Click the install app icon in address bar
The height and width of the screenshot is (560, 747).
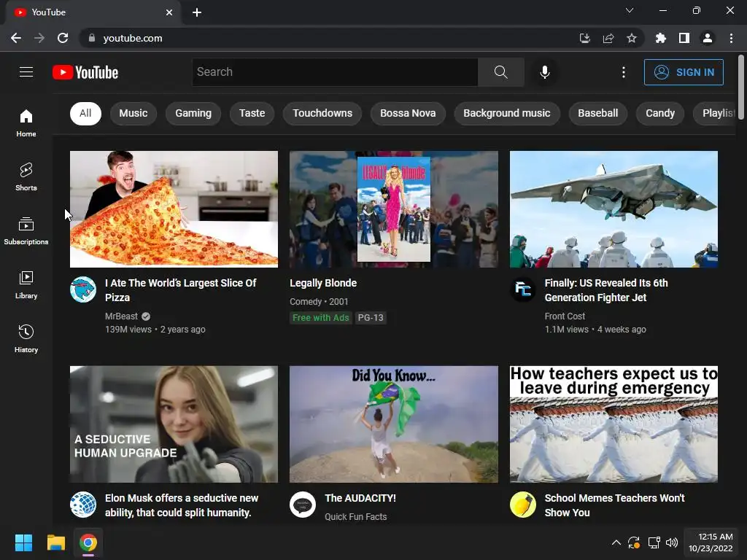tap(584, 38)
